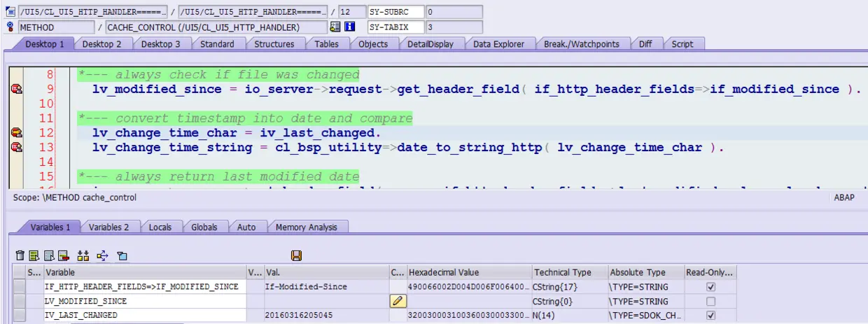Screen dimensions: 868x324
Task: Click the CACHE_CONTROL method name field
Action: click(216, 27)
